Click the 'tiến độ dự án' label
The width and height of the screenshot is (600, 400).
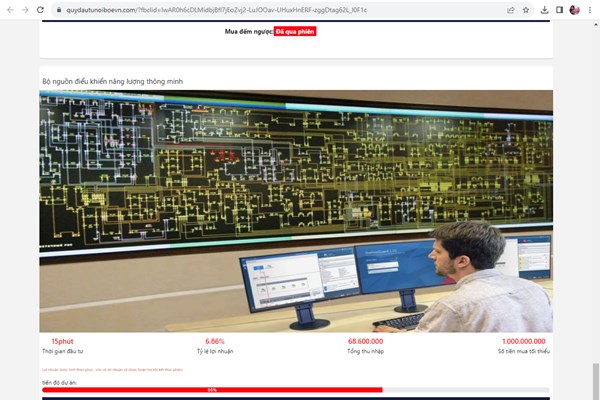pos(59,382)
